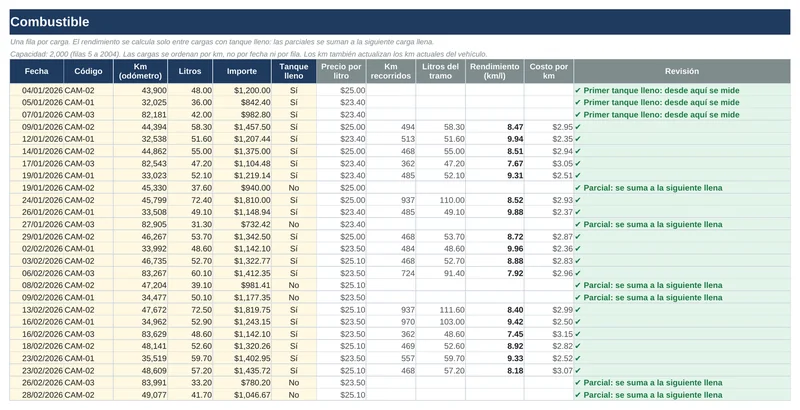Click the "Combustible" sheet title

(x=49, y=22)
